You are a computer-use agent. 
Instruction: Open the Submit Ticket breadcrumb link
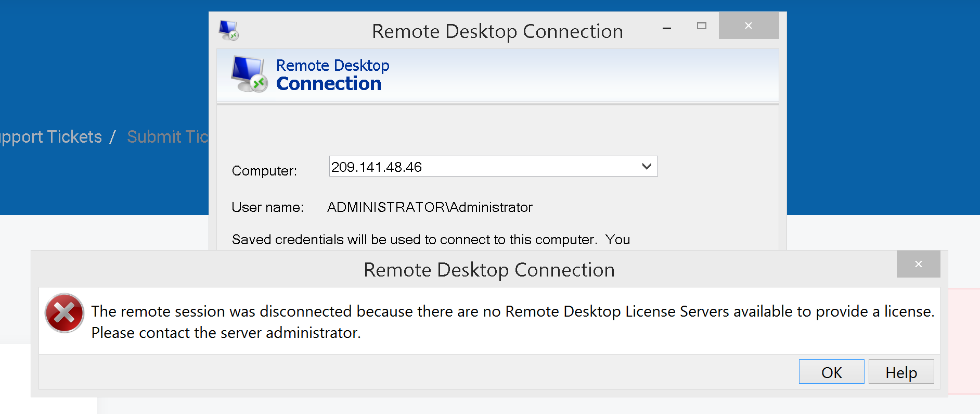pos(167,137)
